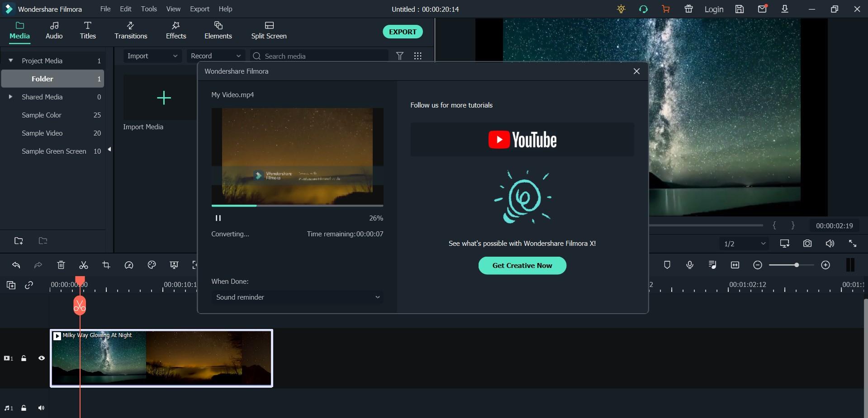This screenshot has height=418, width=868.
Task: Pause the export conversion
Action: pyautogui.click(x=218, y=218)
